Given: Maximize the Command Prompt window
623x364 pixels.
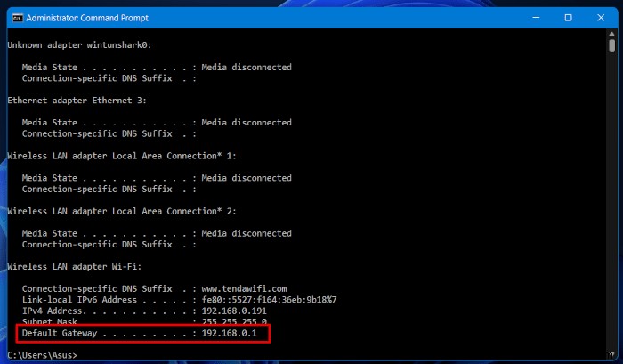Looking at the screenshot, I should pos(568,17).
